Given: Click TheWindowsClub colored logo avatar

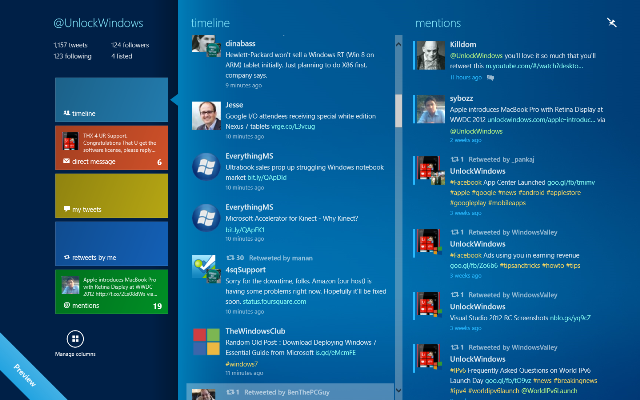Looking at the screenshot, I should tap(206, 342).
